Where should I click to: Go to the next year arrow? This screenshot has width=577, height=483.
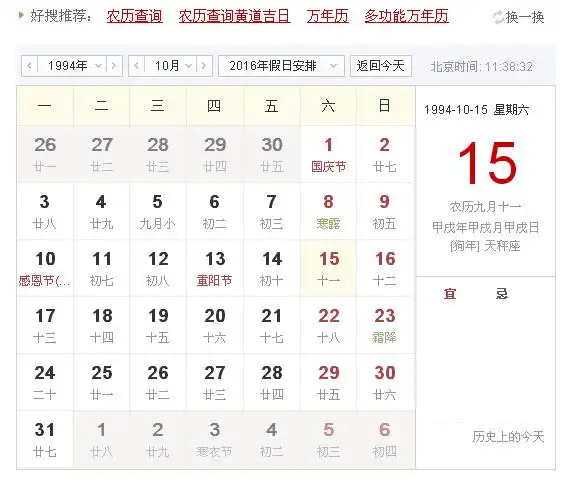point(114,66)
